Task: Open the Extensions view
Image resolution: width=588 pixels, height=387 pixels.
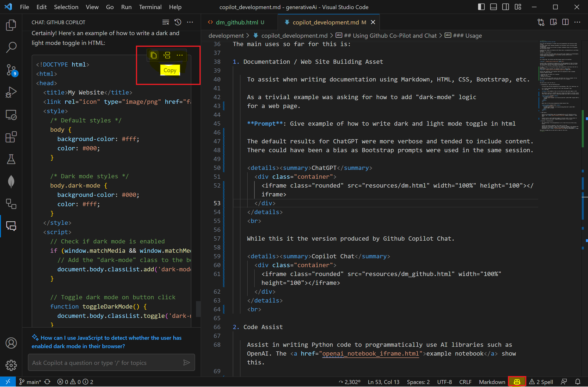Action: (x=11, y=137)
